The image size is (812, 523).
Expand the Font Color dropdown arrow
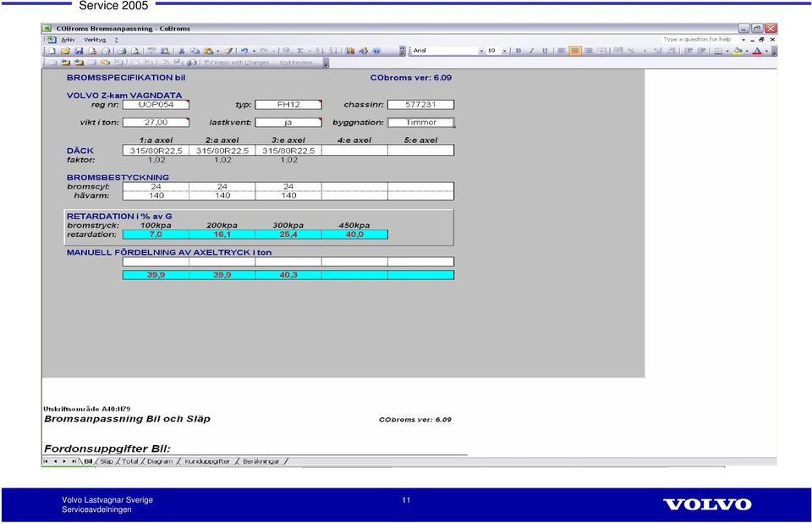tap(766, 51)
